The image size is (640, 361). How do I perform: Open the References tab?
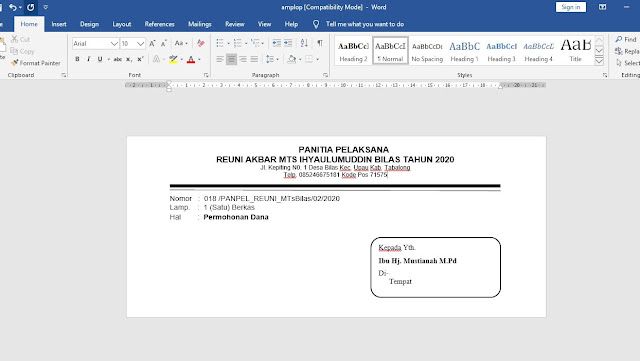(x=159, y=24)
